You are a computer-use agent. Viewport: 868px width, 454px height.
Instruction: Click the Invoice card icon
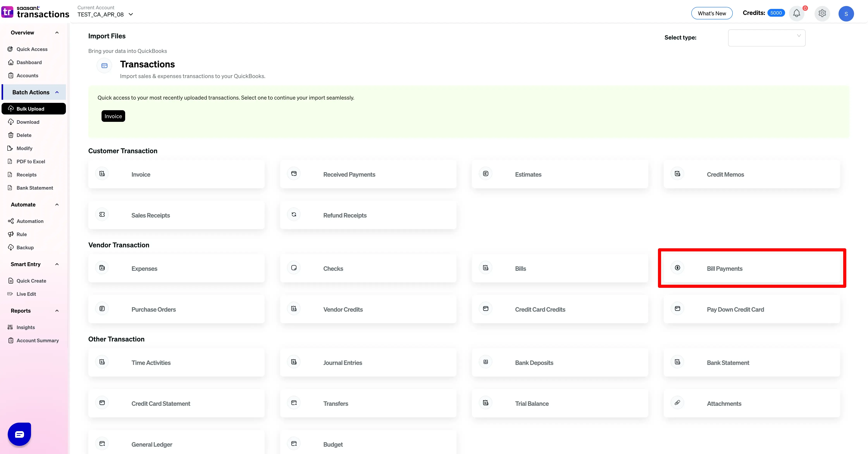pyautogui.click(x=102, y=174)
